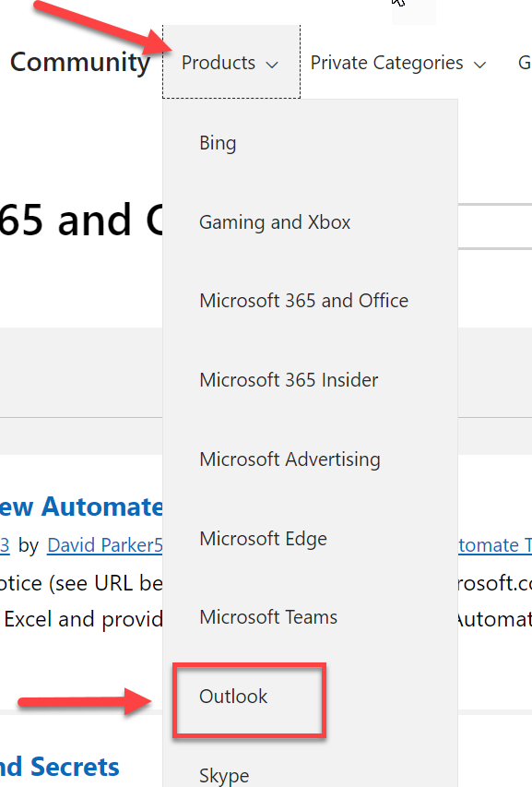Image resolution: width=532 pixels, height=787 pixels.
Task: Expand the Private Categories menu
Action: point(398,63)
